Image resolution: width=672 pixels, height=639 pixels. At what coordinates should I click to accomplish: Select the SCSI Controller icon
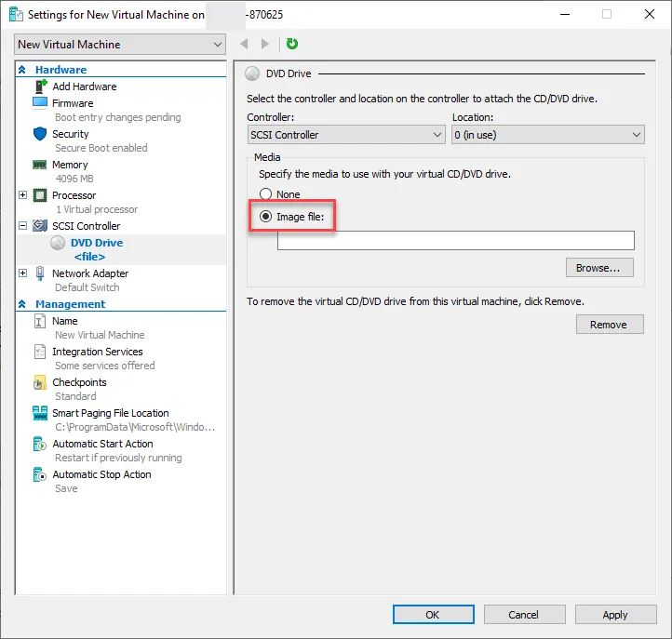40,226
